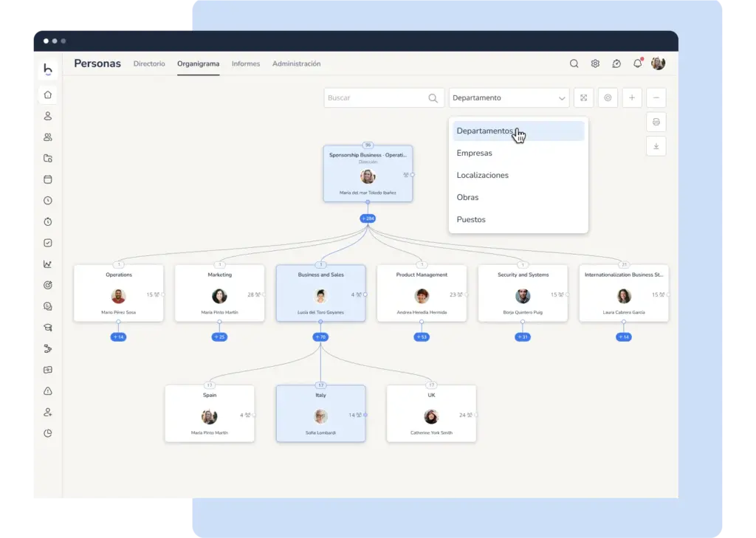Image resolution: width=756 pixels, height=538 pixels.
Task: Open the user profile avatar
Action: pyautogui.click(x=658, y=63)
